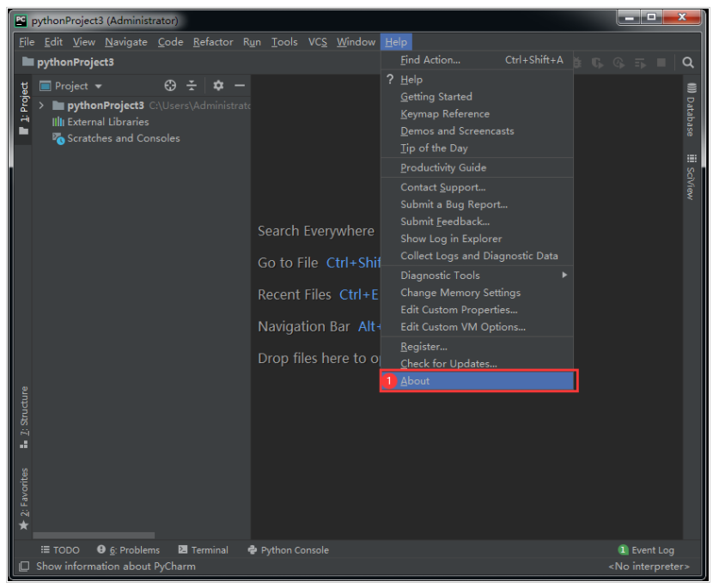Click the Search Everywhere magnifier icon
Screen dimensions: 719x588
coord(688,63)
